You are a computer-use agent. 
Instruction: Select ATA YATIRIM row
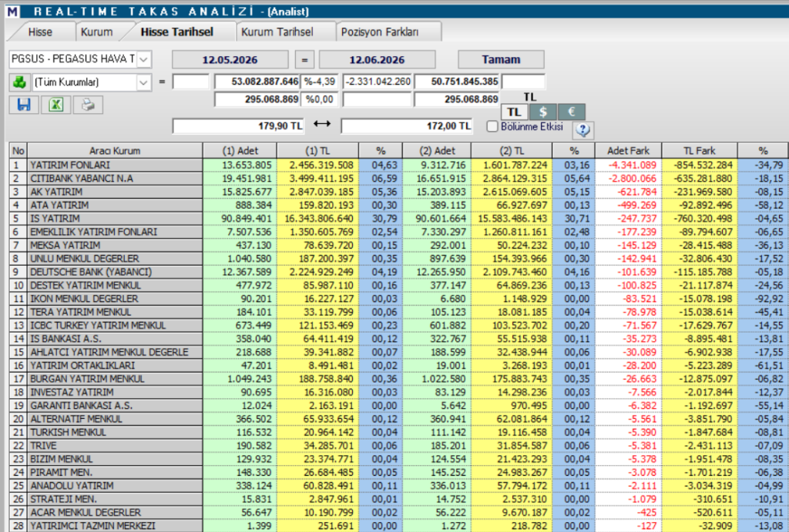coord(398,205)
